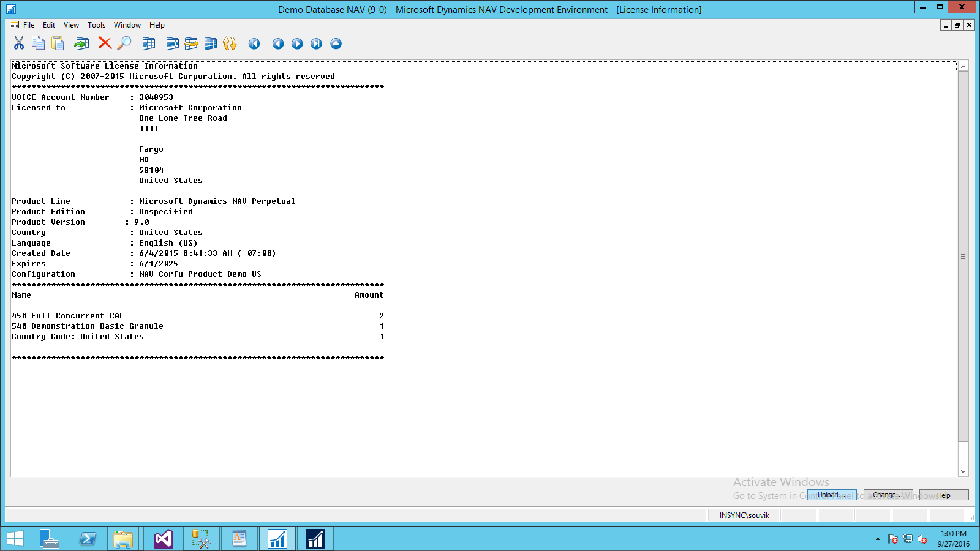980x551 pixels.
Task: Open the database tools taskbar icon
Action: point(201,539)
